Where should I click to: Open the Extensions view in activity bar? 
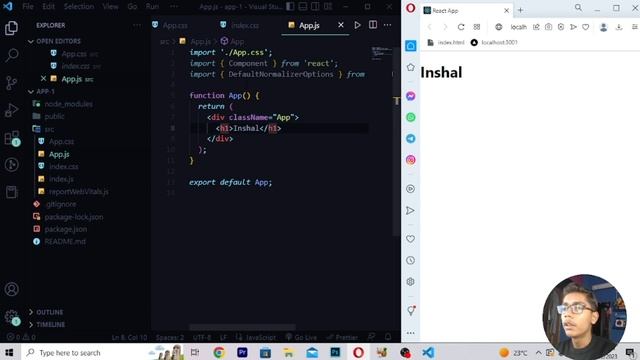click(11, 138)
